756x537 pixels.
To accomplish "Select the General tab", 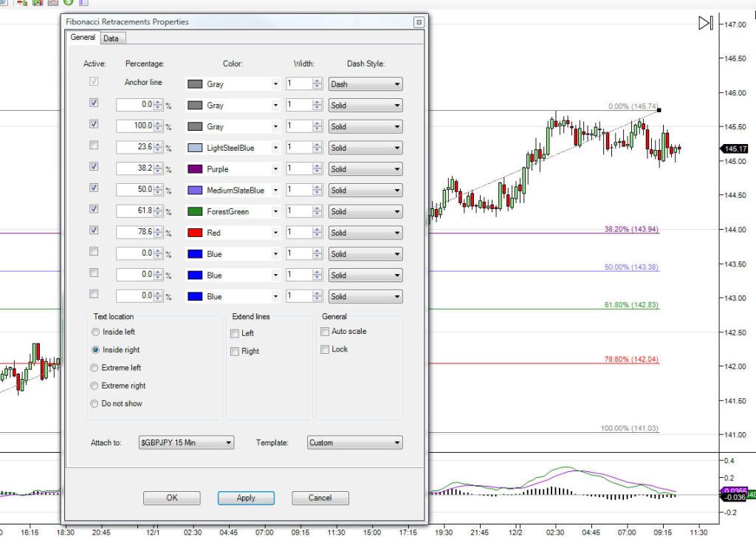I will click(83, 38).
